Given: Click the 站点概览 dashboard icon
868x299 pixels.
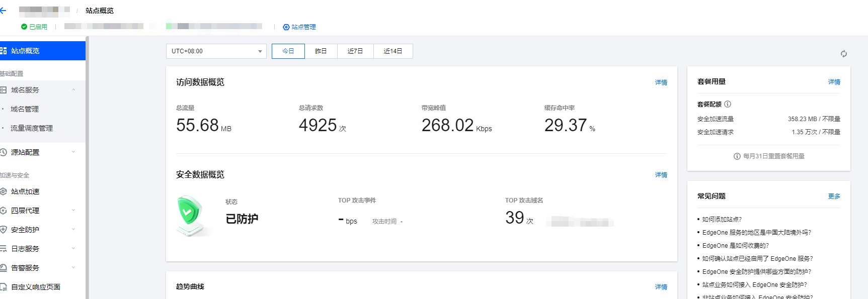Looking at the screenshot, I should coord(4,51).
